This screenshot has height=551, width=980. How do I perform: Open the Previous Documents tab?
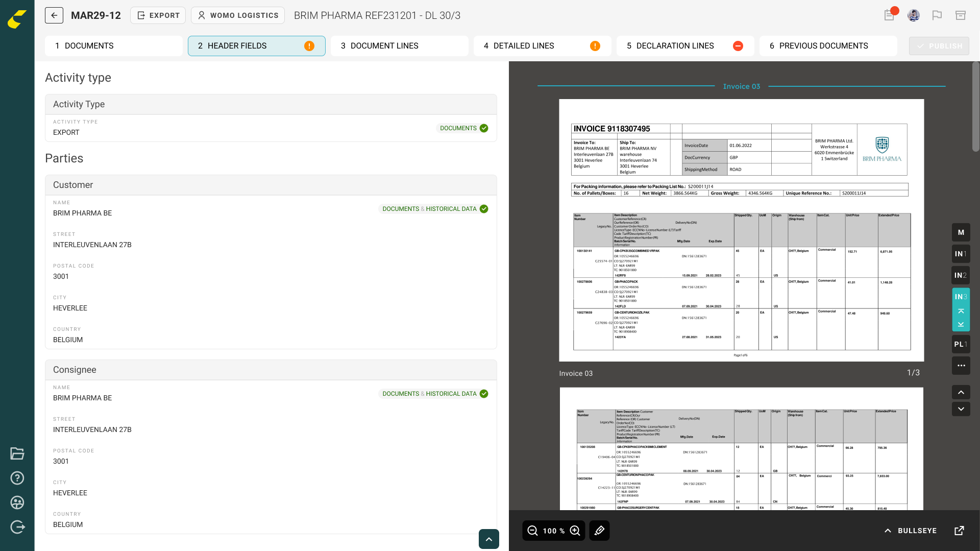click(x=828, y=46)
